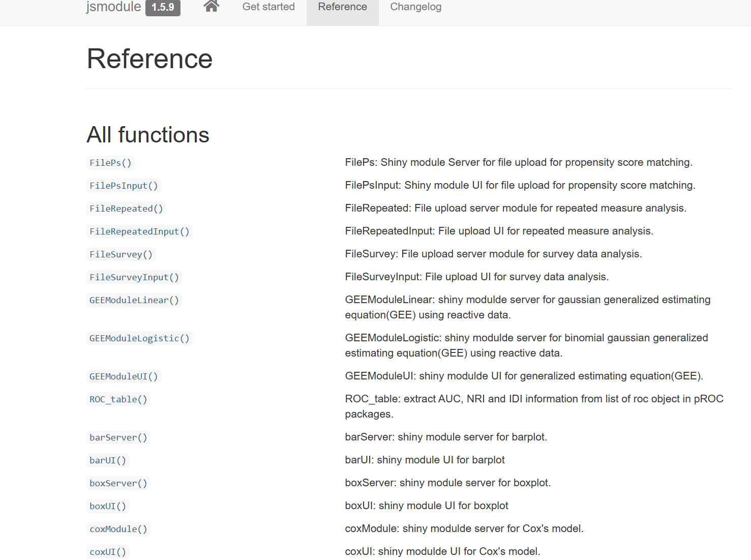The image size is (751, 560).
Task: Click the coxUI() function link
Action: click(108, 552)
